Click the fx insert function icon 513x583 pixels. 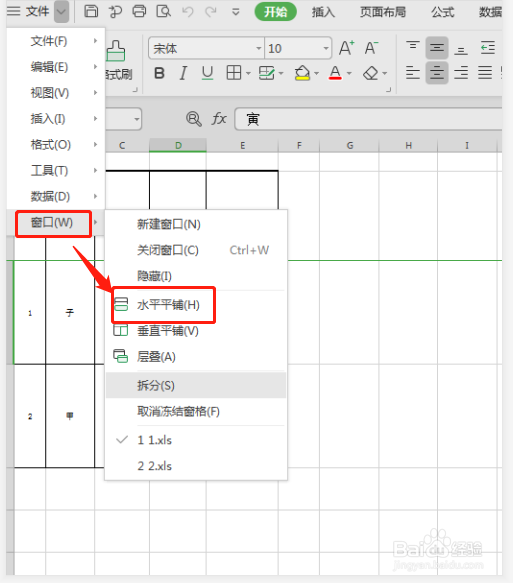point(219,119)
